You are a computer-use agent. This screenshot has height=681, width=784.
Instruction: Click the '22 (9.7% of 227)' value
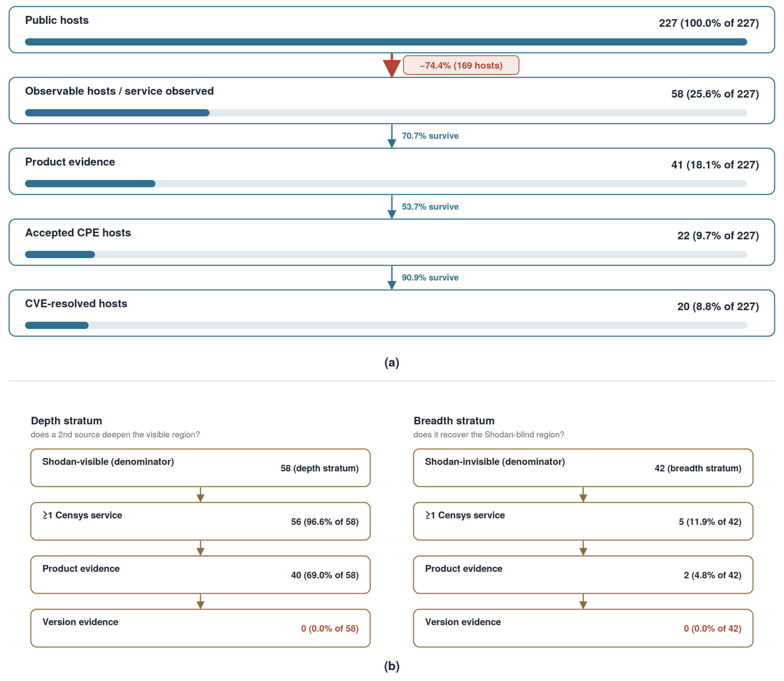tap(718, 236)
